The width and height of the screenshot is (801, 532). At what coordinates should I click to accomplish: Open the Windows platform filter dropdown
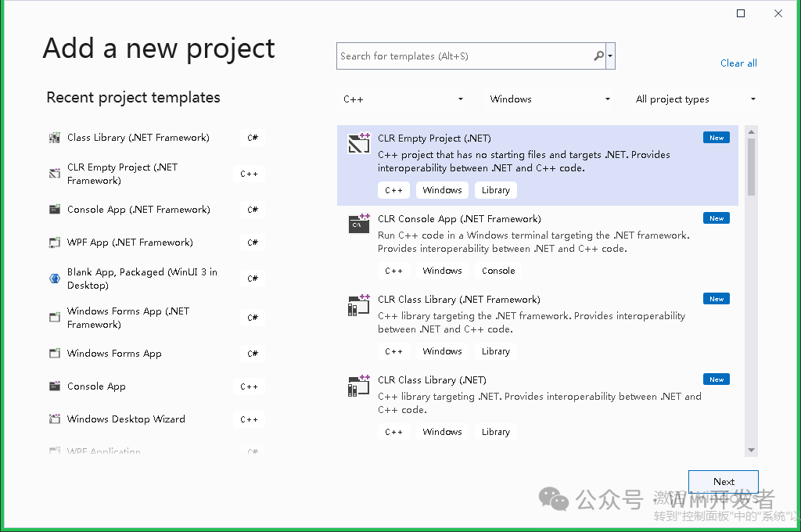[x=550, y=99]
